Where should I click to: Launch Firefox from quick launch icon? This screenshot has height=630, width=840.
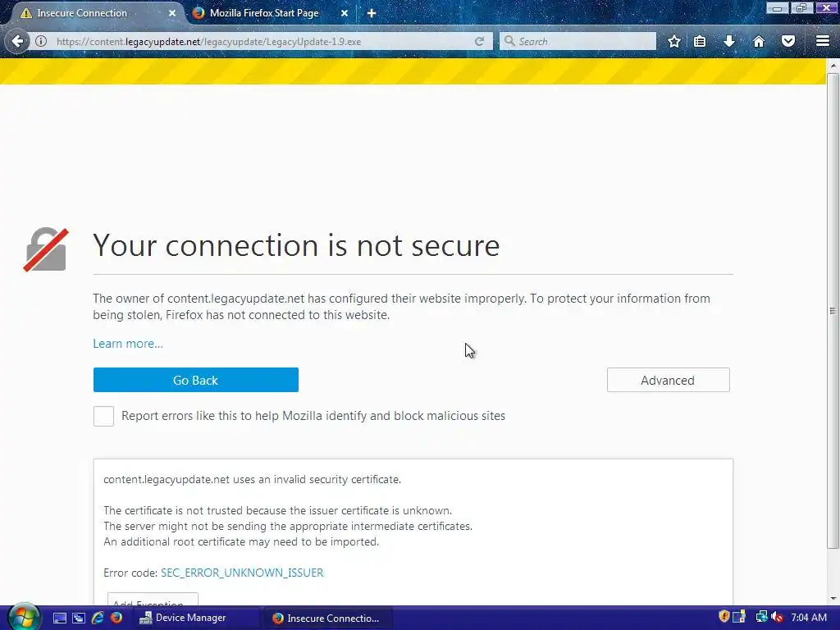(x=116, y=618)
